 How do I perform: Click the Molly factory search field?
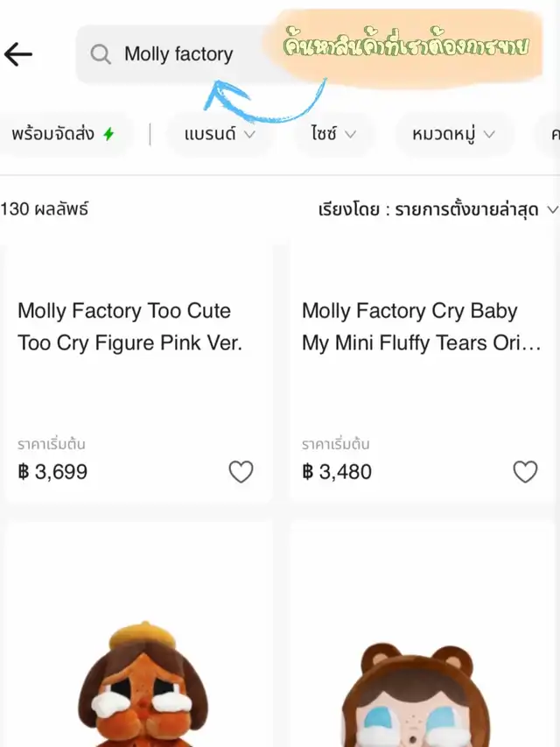[192, 54]
